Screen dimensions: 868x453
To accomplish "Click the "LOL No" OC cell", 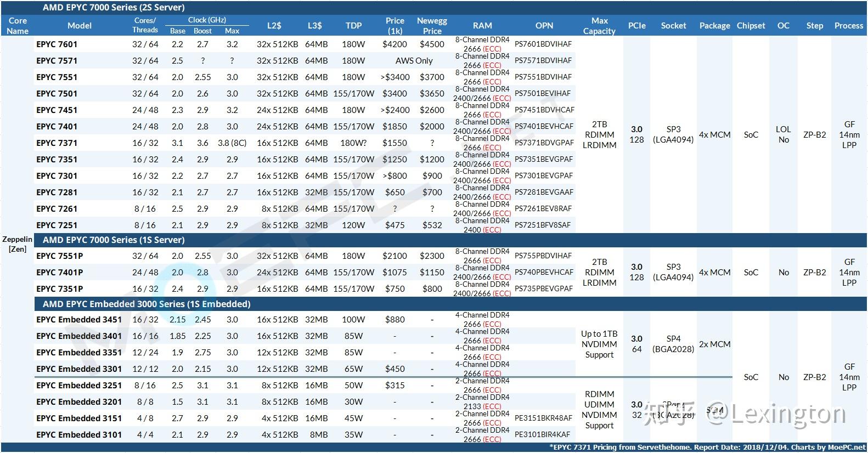I will (784, 134).
